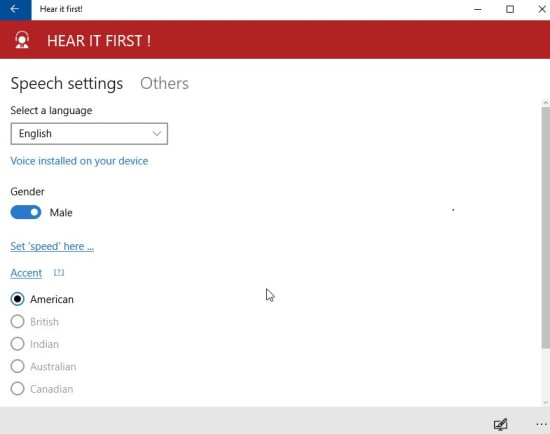550x434 pixels.
Task: Switch to the Speech settings tab
Action: pyautogui.click(x=67, y=84)
